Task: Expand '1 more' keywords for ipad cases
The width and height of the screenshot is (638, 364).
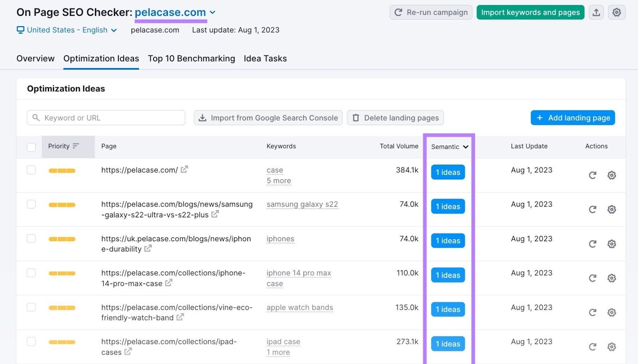Action: (278, 352)
